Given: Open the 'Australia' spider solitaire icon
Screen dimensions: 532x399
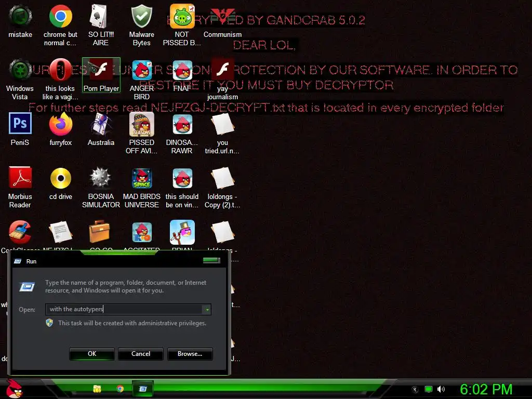Looking at the screenshot, I should (x=101, y=129).
